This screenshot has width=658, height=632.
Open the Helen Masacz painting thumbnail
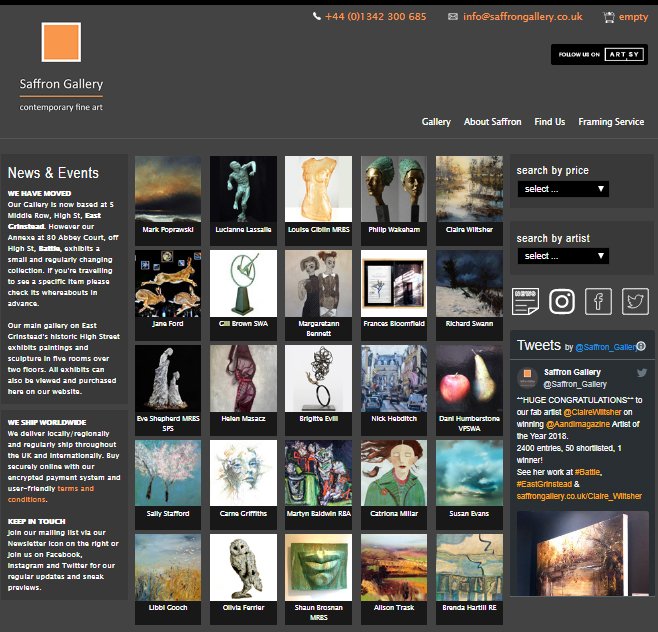click(243, 378)
